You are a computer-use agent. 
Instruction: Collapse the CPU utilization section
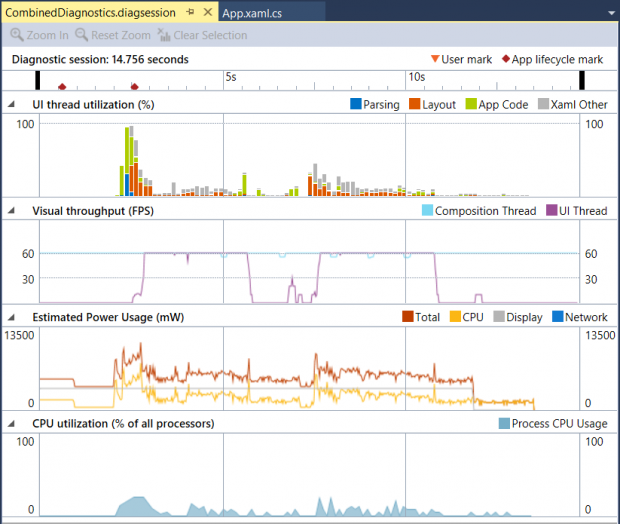(x=12, y=424)
